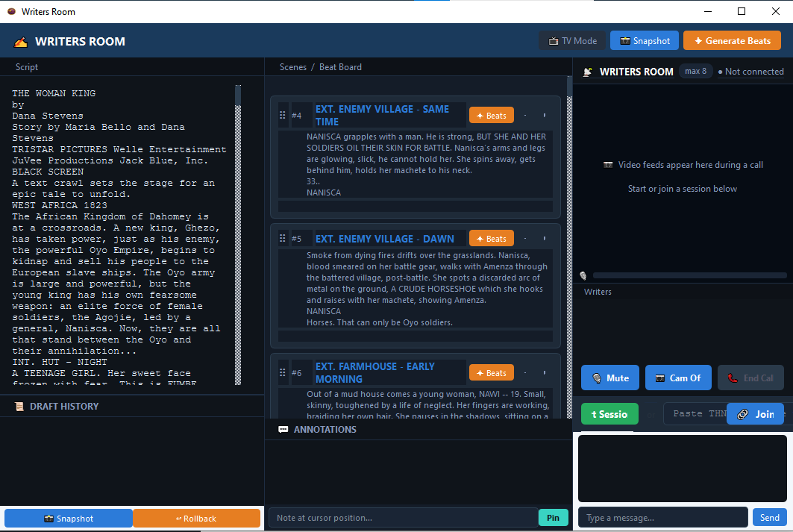The image size is (793, 532).
Task: Click drag handle of scene #5
Action: coord(283,238)
